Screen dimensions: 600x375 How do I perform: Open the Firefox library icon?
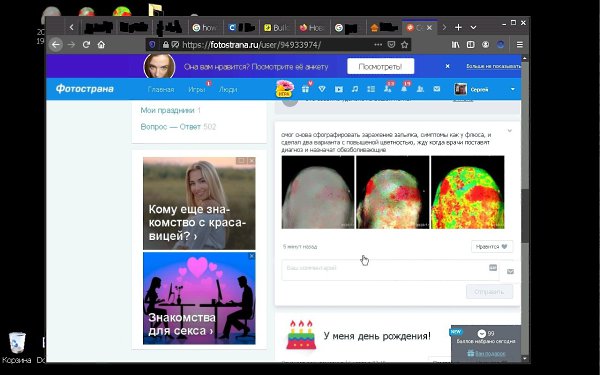coord(455,45)
